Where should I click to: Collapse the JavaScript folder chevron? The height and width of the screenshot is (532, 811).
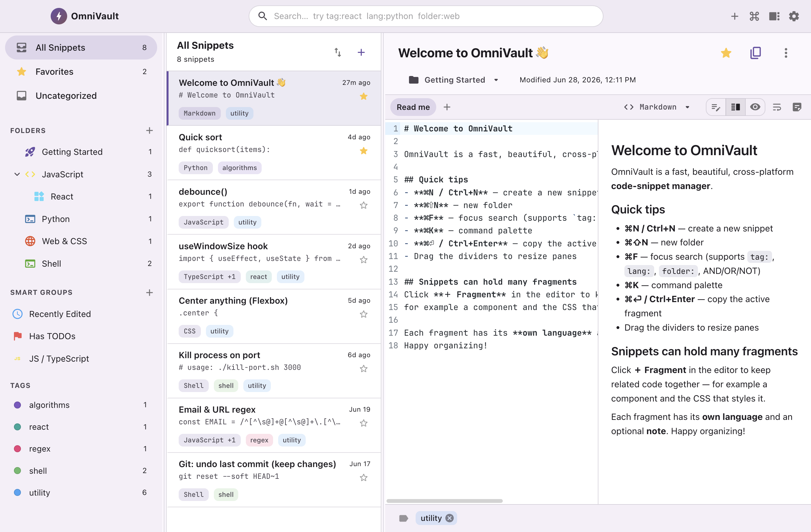[x=17, y=174]
